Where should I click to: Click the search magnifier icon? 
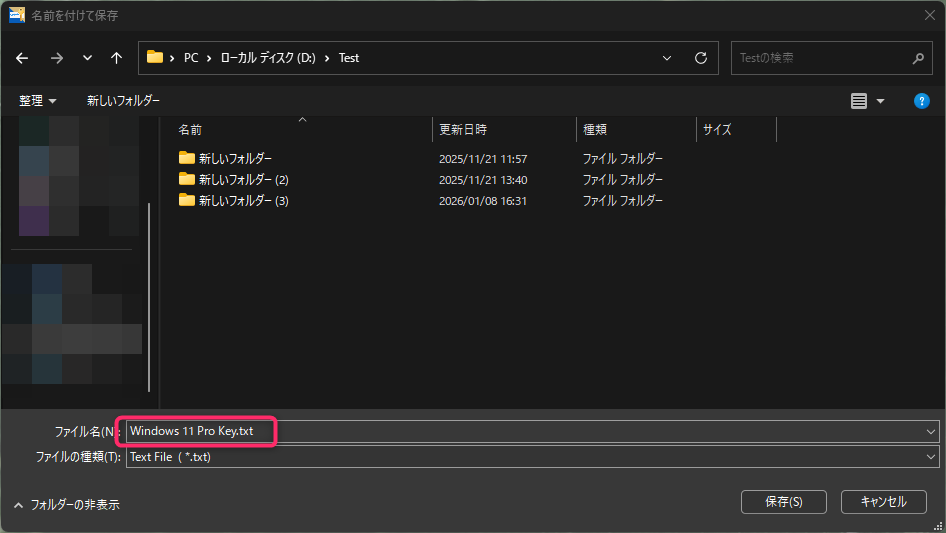[x=918, y=58]
